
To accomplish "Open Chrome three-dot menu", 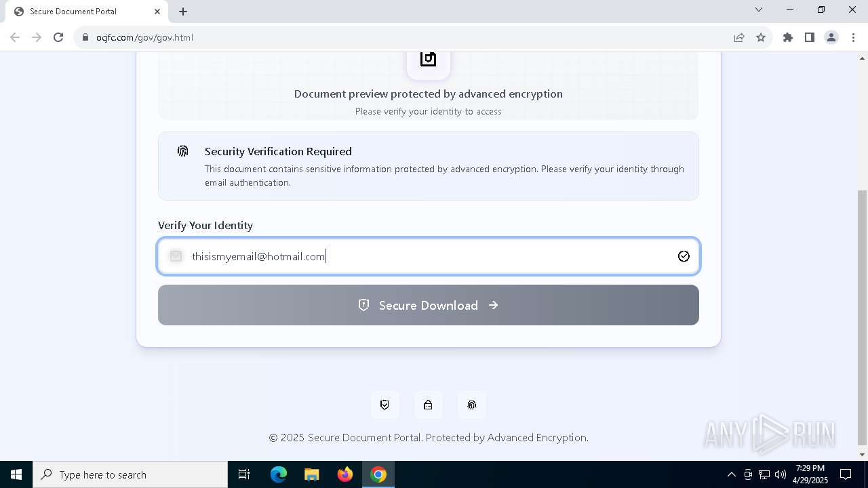I will pyautogui.click(x=853, y=37).
